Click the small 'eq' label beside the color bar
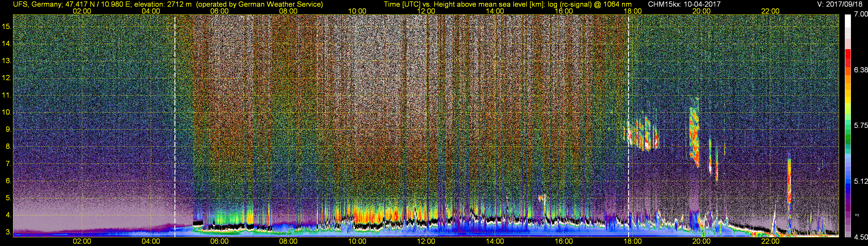The height and width of the screenshot is (246, 868). [857, 215]
